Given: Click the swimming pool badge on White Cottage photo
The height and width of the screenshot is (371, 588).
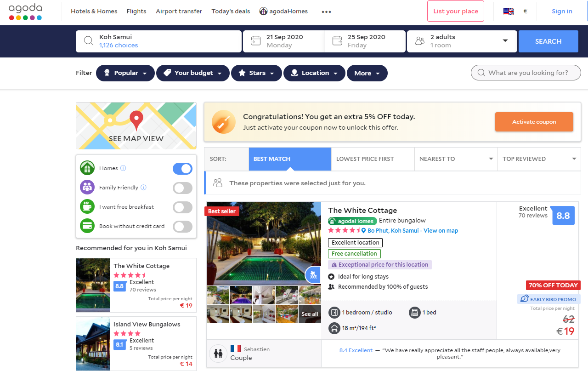Looking at the screenshot, I should point(313,275).
